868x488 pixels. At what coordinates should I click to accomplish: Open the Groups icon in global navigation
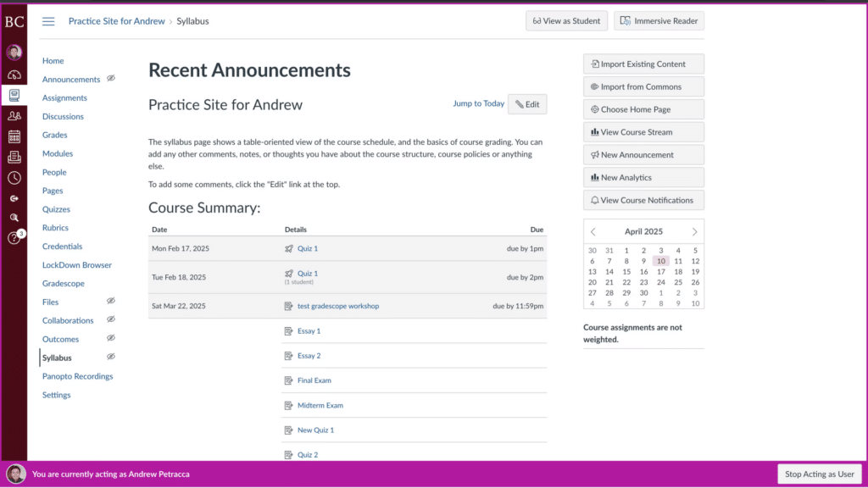(x=14, y=115)
